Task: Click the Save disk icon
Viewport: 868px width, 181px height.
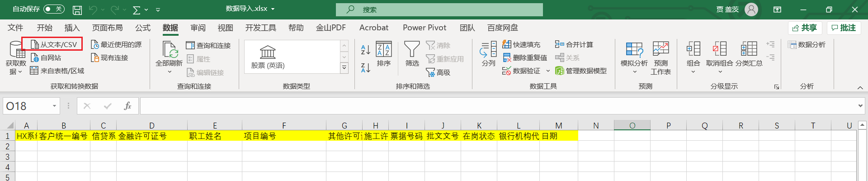Action: 77,10
